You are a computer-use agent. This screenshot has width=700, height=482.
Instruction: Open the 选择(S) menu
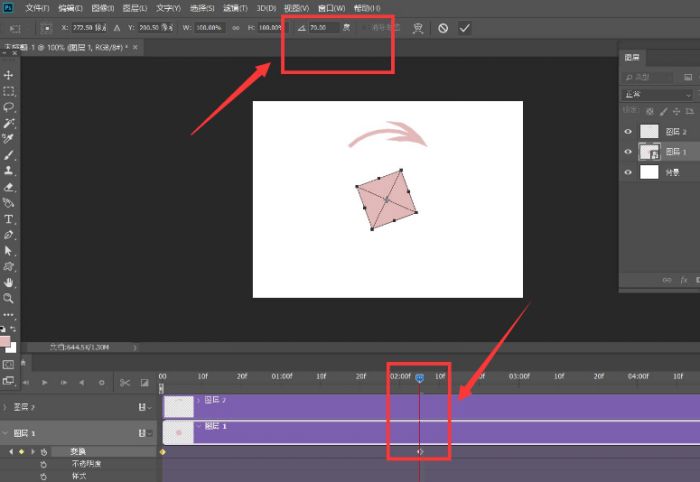click(202, 8)
